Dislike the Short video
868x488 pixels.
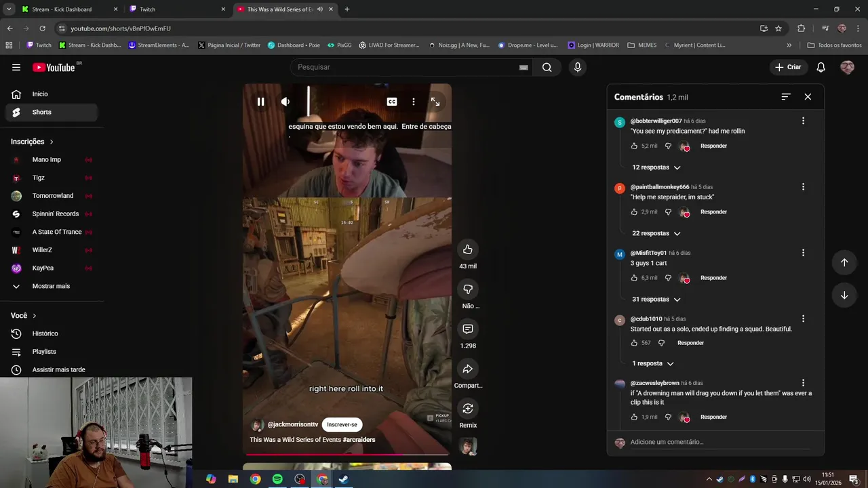click(468, 289)
